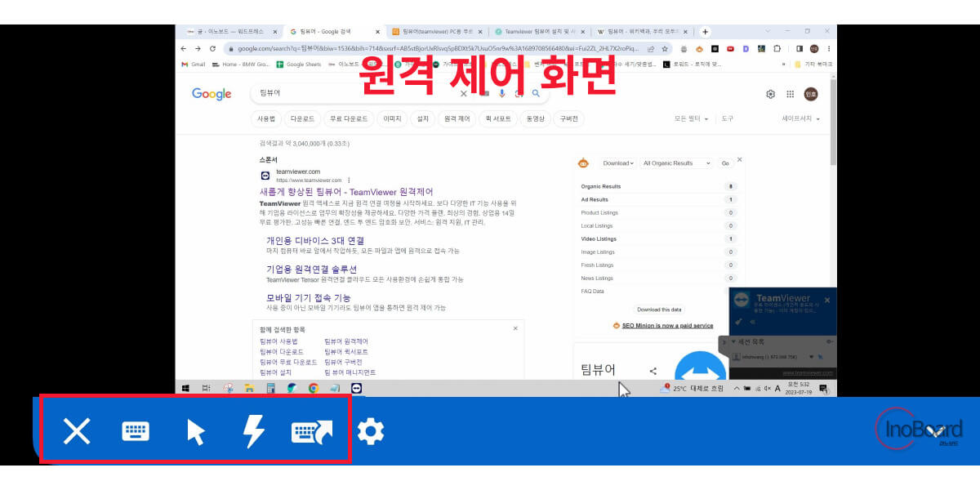Click SEO Minion is now a paid service

coord(667,325)
